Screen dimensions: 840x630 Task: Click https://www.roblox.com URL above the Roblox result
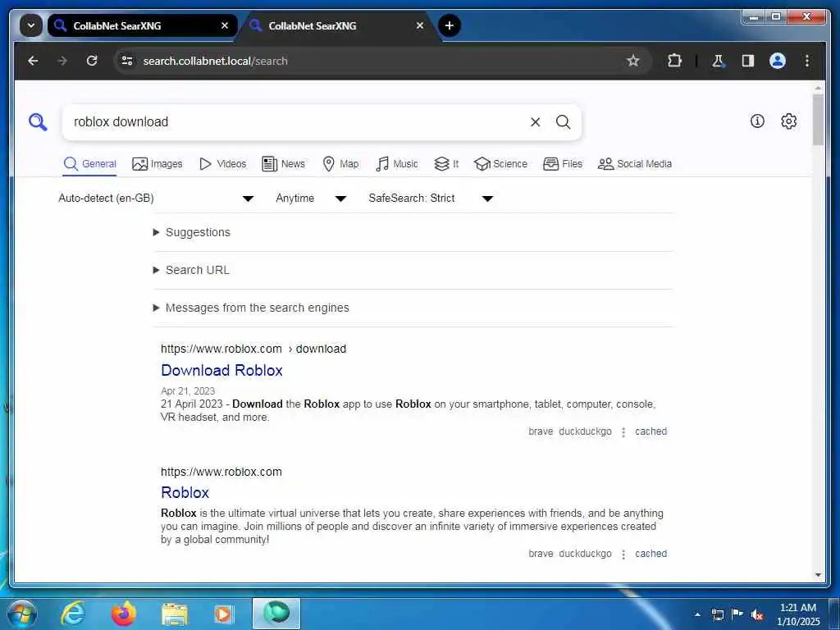pyautogui.click(x=221, y=472)
